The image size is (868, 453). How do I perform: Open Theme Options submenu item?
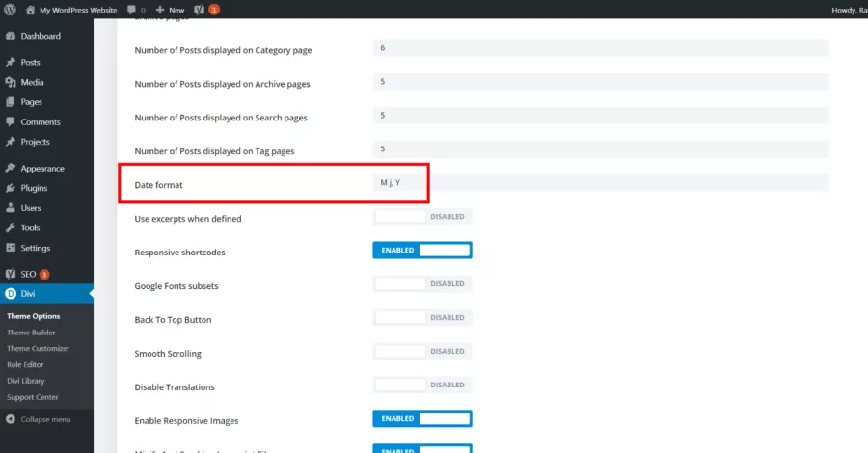(x=33, y=316)
